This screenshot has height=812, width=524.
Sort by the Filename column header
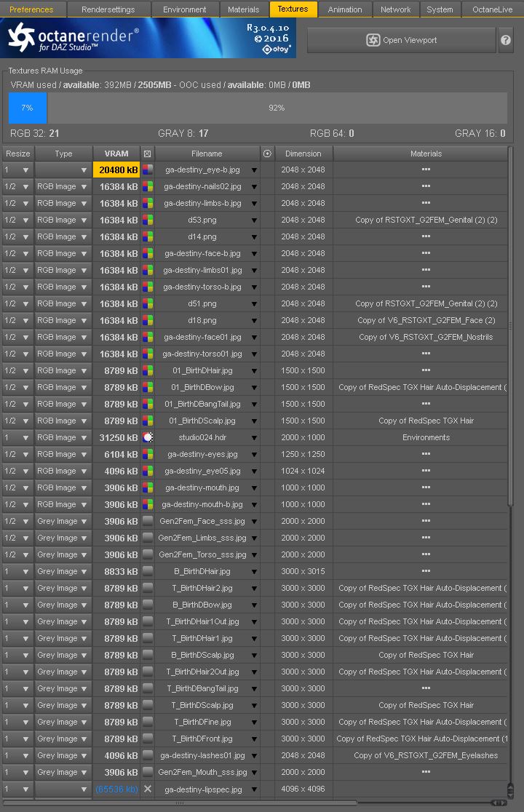pyautogui.click(x=207, y=154)
